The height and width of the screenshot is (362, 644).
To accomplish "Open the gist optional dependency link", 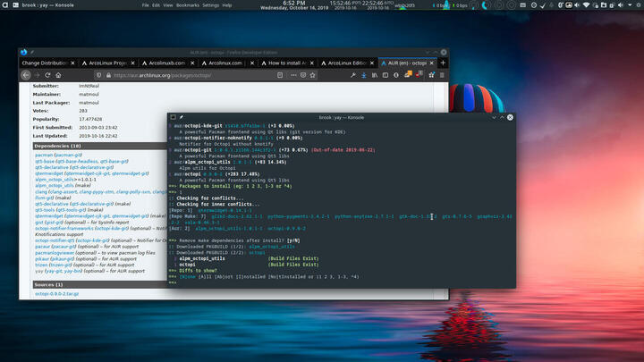I will tap(39, 222).
